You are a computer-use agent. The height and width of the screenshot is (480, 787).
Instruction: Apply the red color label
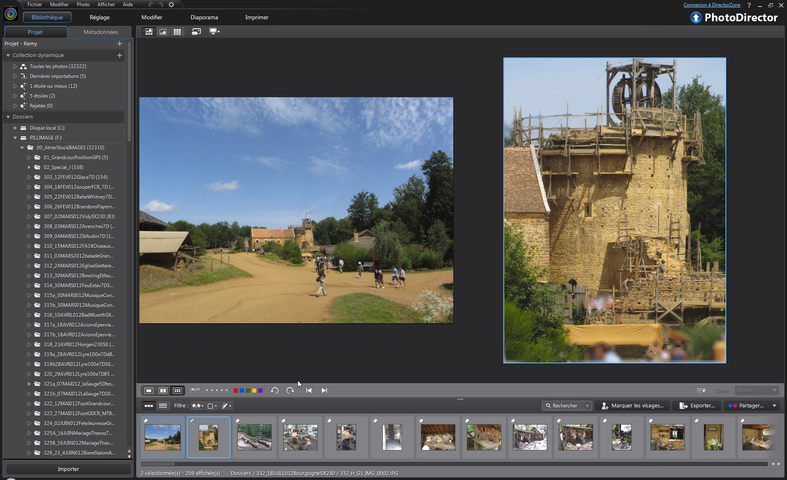click(235, 390)
